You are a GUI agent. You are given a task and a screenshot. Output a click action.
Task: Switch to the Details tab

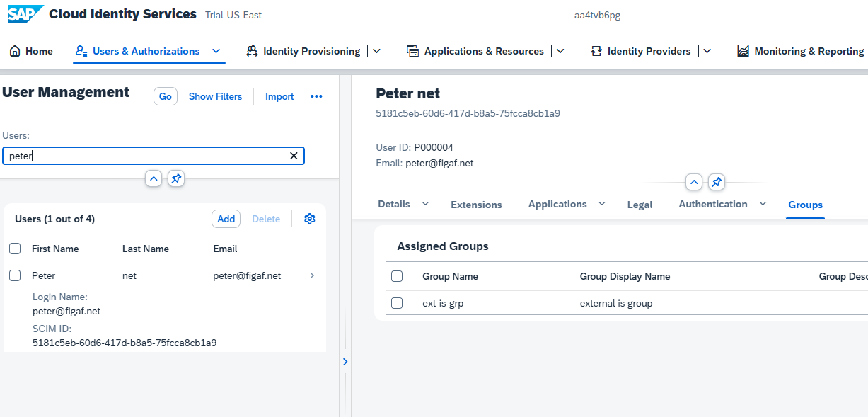click(x=394, y=204)
